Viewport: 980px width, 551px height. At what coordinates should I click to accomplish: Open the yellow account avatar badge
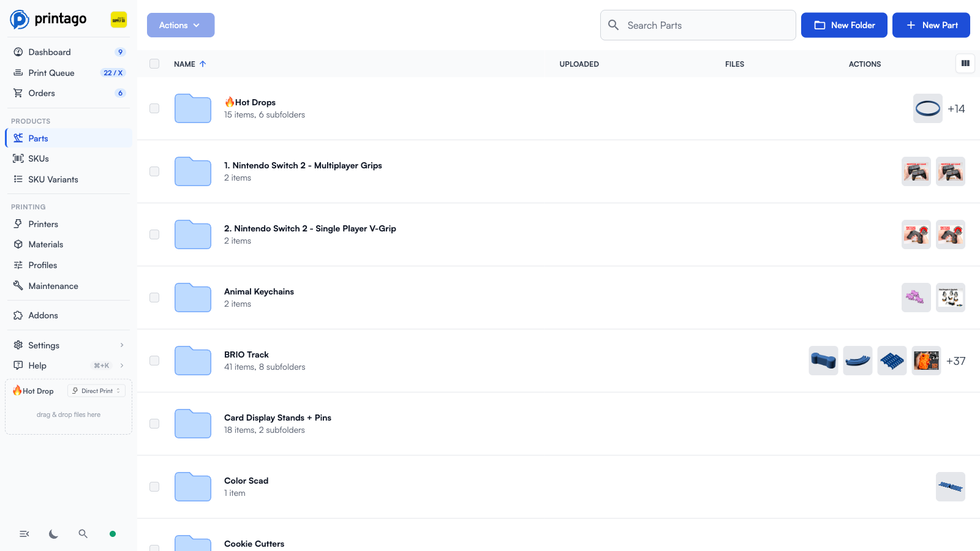click(x=119, y=20)
